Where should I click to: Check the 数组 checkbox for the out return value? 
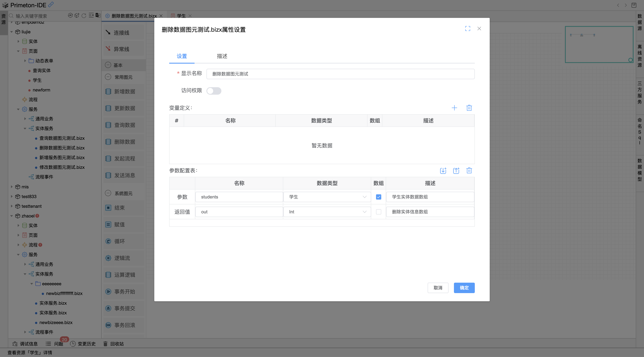[x=378, y=212]
